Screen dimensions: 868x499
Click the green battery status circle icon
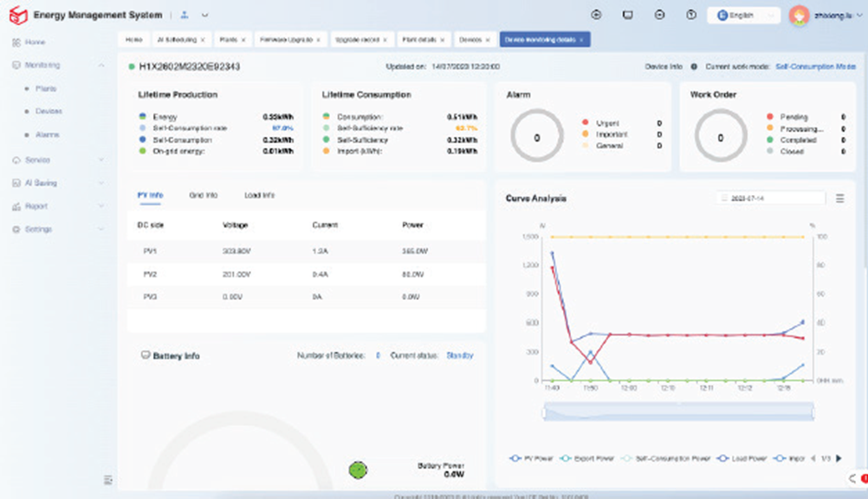tap(358, 470)
